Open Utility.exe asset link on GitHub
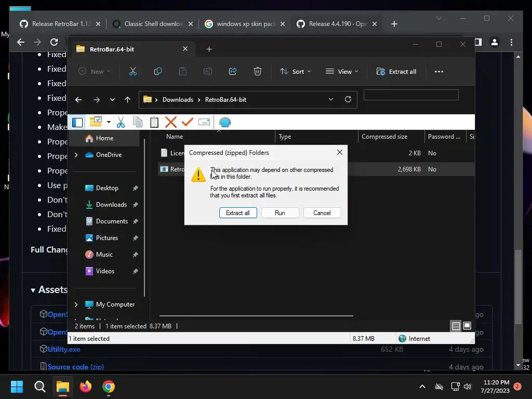This screenshot has height=399, width=532. 64,349
